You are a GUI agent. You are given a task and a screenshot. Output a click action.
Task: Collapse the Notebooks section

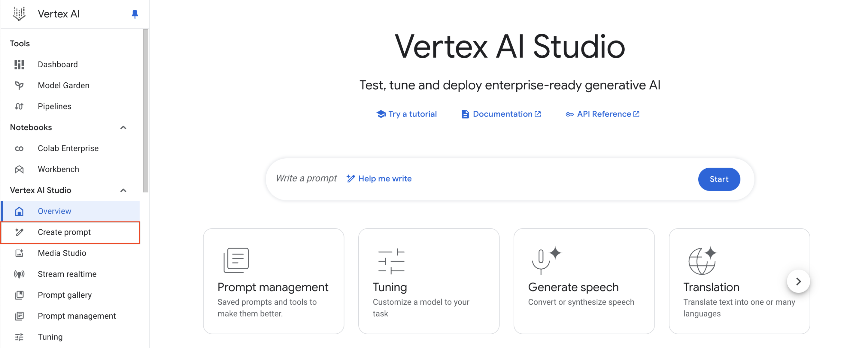pyautogui.click(x=123, y=127)
